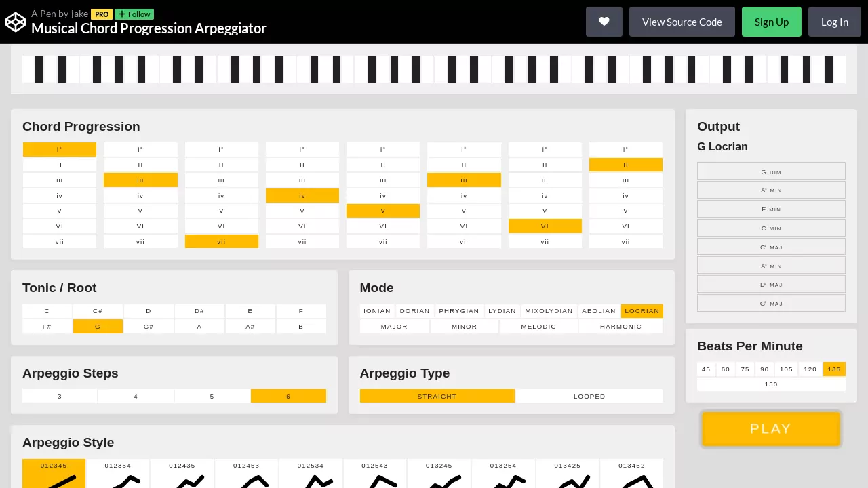Click the G dim output chord
868x488 pixels.
[771, 172]
